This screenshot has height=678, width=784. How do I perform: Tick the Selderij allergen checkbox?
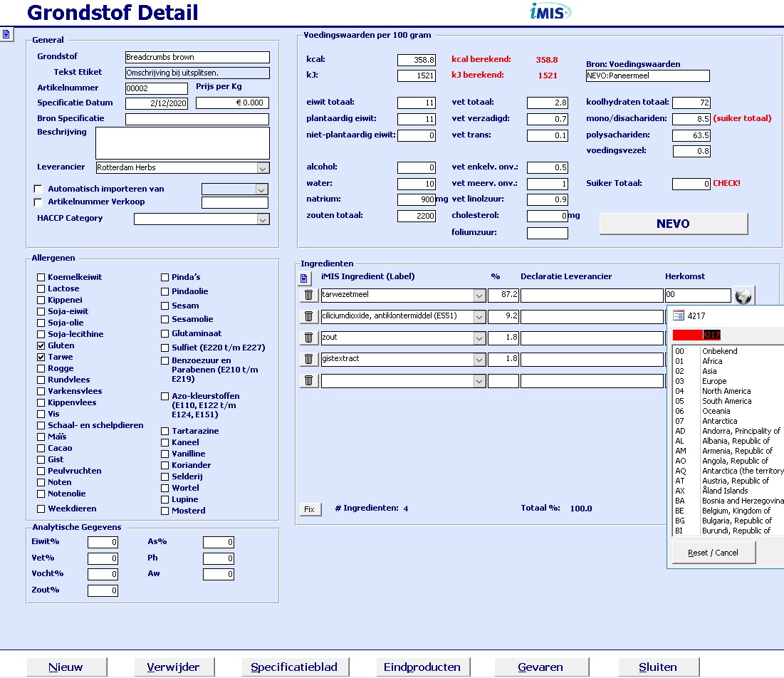(164, 476)
